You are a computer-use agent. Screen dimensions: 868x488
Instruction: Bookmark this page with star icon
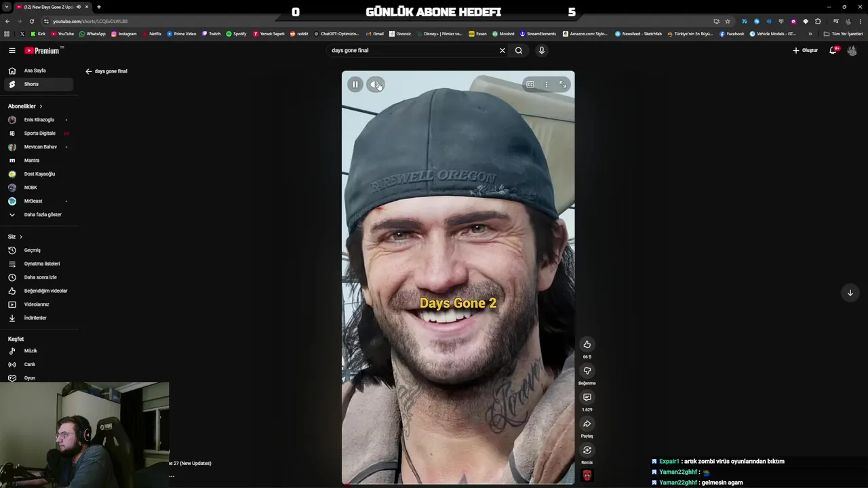[728, 21]
